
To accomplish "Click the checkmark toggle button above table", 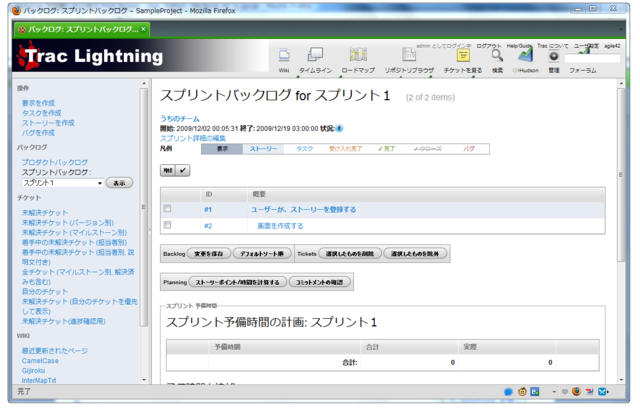I will coord(183,171).
